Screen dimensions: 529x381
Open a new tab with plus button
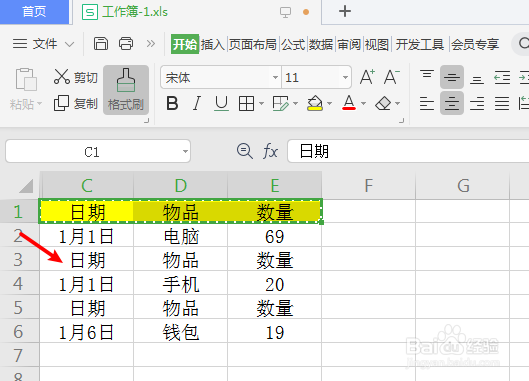(345, 11)
